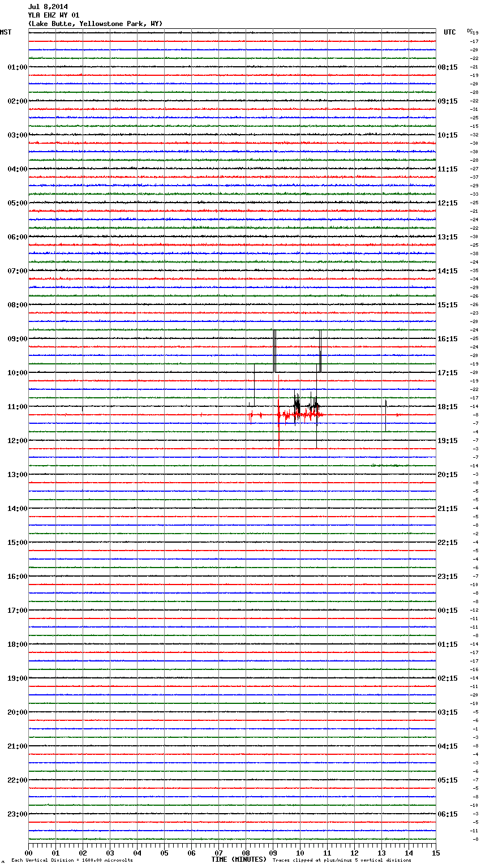The height and width of the screenshot is (868, 481).
Task: Select minute '06' on bottom time axis
Action: point(191,853)
